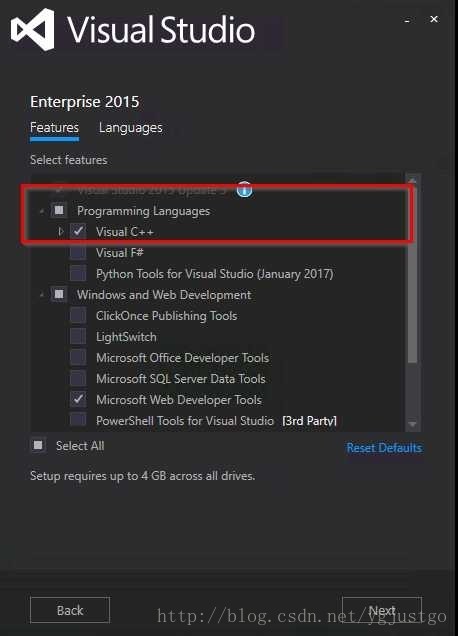
Task: Toggle the Select All checkbox
Action: [38, 445]
